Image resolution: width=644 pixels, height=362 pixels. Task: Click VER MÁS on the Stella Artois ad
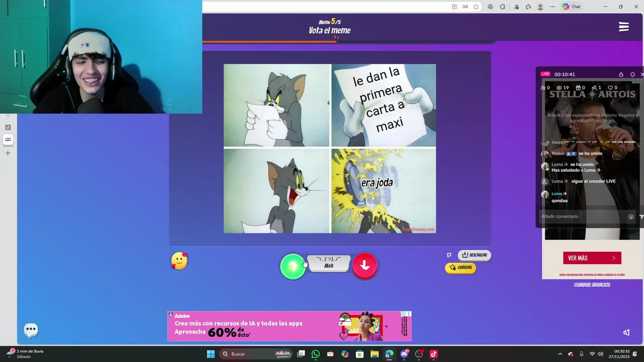click(592, 258)
